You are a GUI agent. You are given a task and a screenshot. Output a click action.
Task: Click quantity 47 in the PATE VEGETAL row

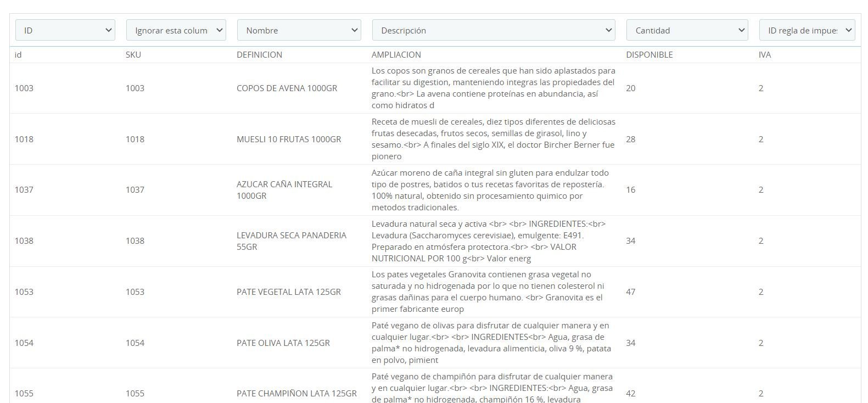tap(631, 292)
